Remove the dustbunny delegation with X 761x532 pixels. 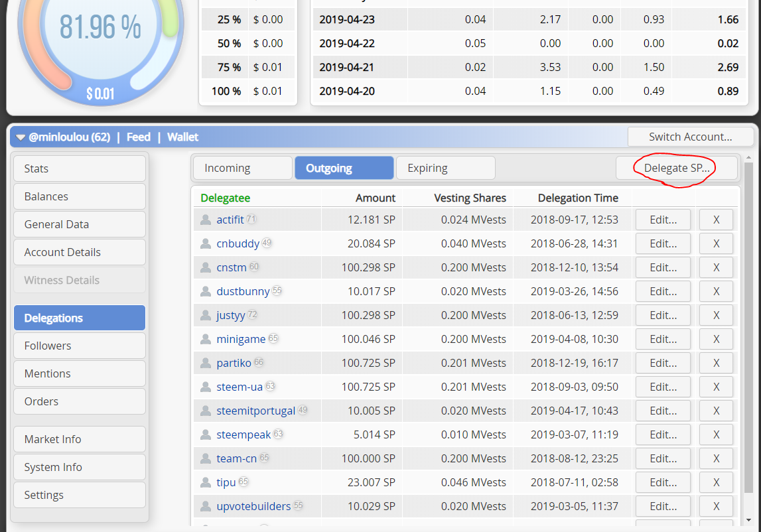tap(716, 291)
